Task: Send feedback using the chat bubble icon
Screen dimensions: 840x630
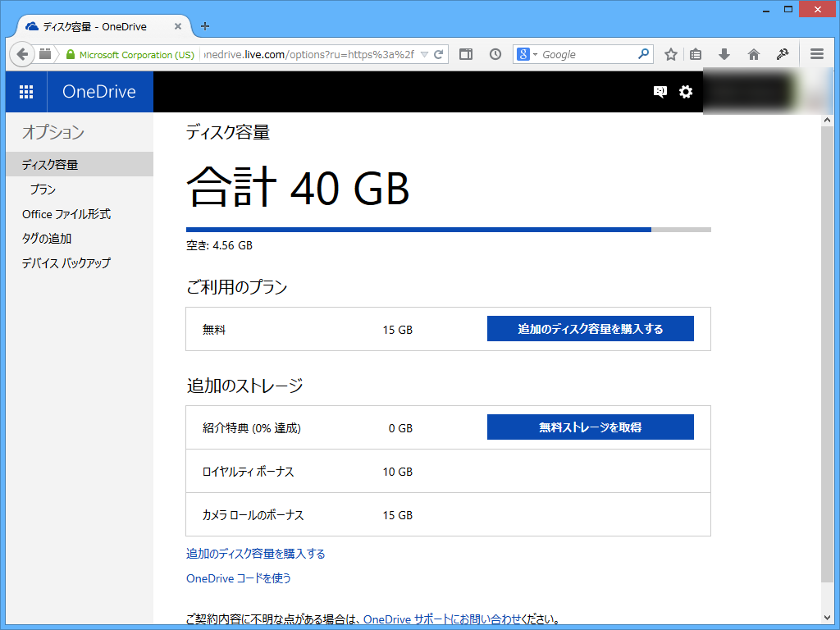Action: 659,92
